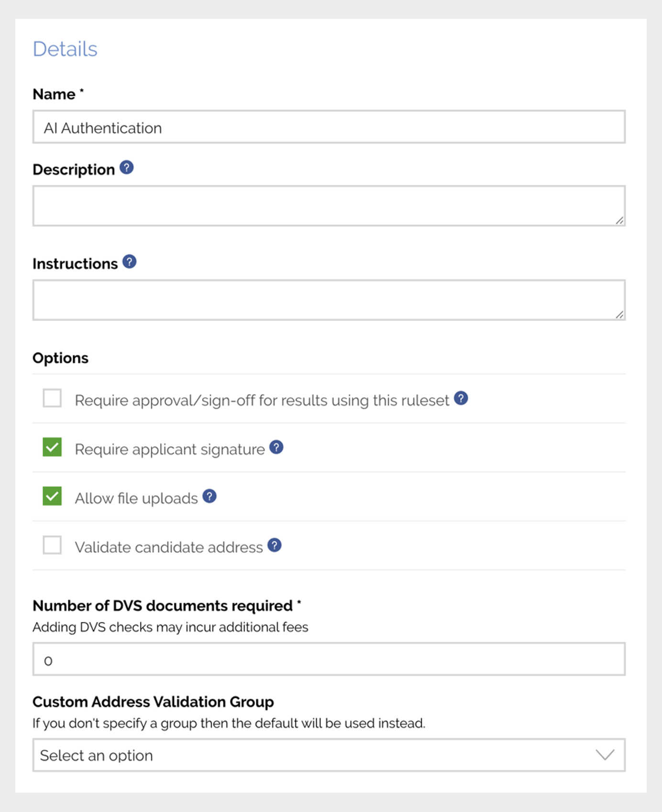
Task: Tick the Validate candidate address checkbox
Action: (x=52, y=545)
